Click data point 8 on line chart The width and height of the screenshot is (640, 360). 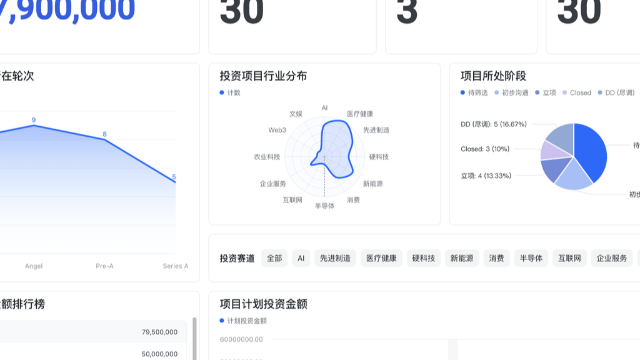[104, 140]
